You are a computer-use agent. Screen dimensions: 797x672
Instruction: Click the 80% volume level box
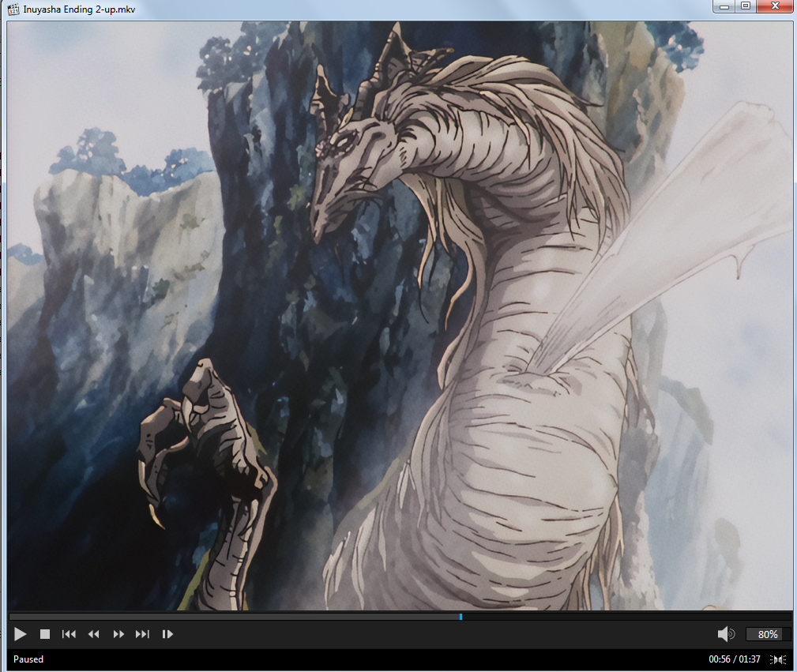767,634
